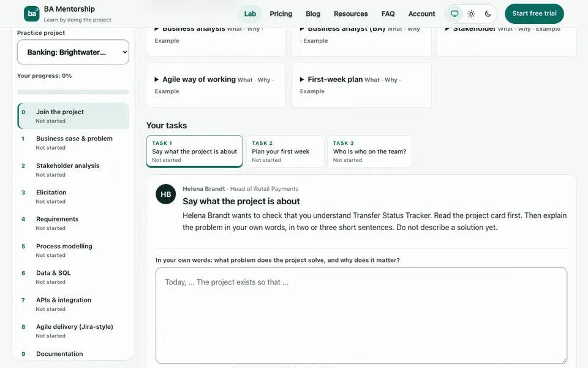Click the Your progress: 0% label
588x368 pixels.
[44, 75]
